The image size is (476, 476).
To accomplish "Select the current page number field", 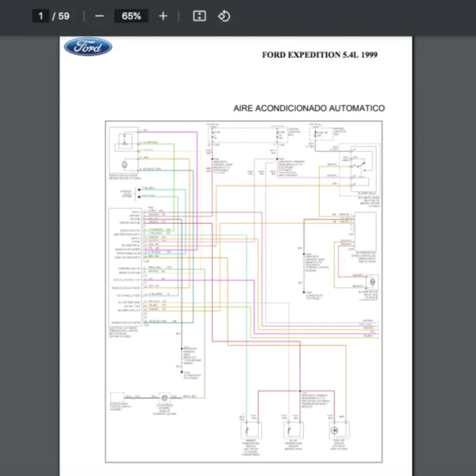I will (40, 16).
